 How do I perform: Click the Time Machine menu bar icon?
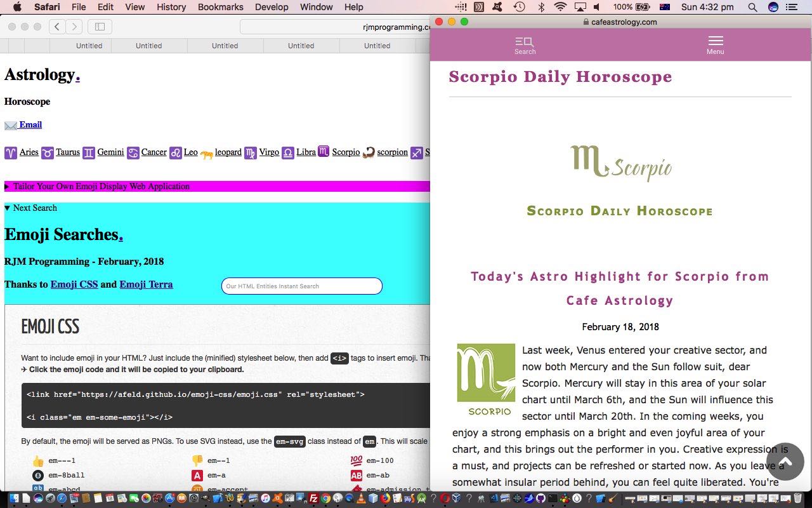(519, 7)
